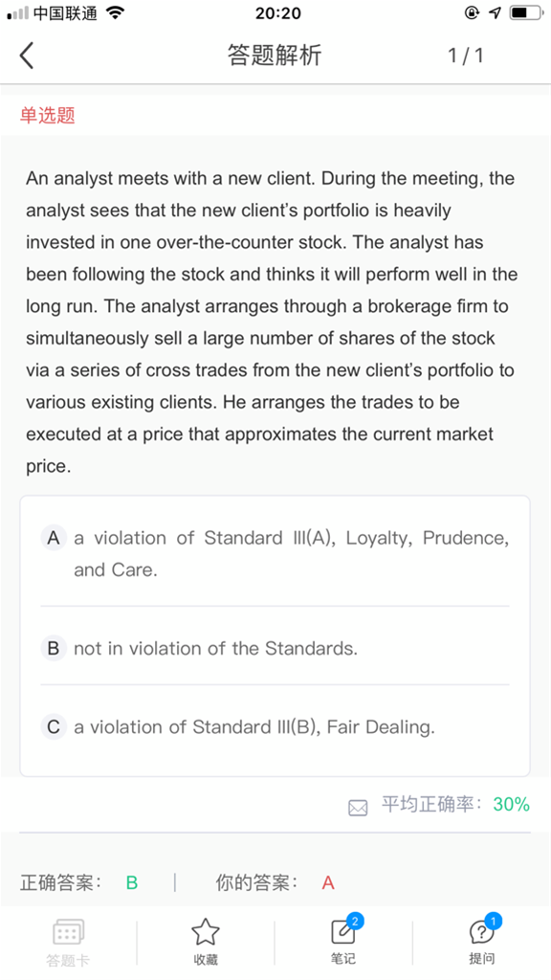The width and height of the screenshot is (551, 980).
Task: Select option A circle
Action: pos(54,538)
